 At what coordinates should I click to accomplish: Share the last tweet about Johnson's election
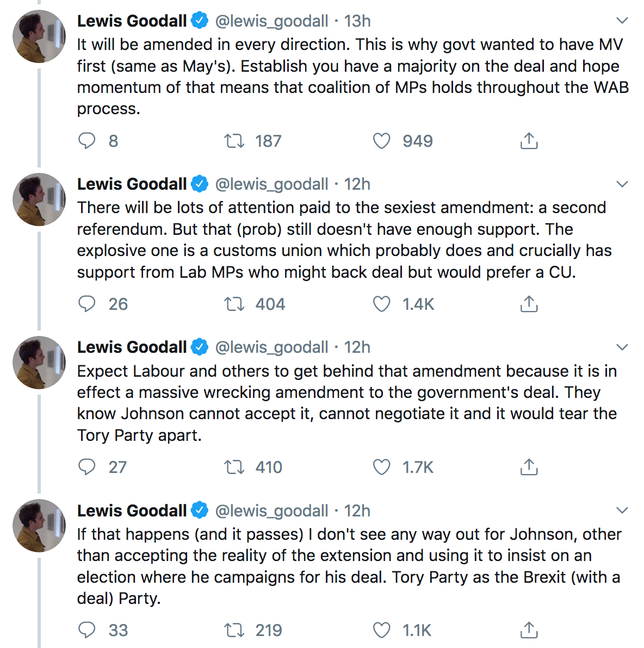529,630
